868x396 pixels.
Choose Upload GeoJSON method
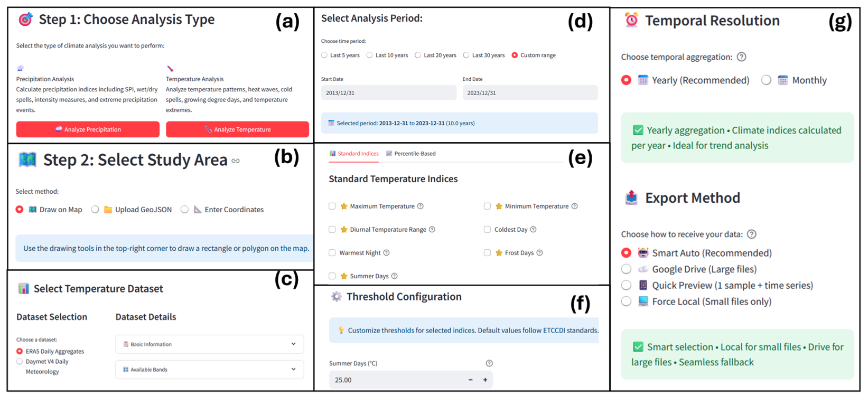coord(95,210)
